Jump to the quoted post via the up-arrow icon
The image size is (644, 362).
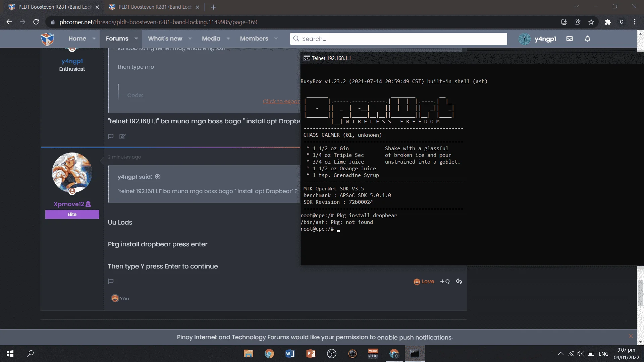click(x=158, y=177)
